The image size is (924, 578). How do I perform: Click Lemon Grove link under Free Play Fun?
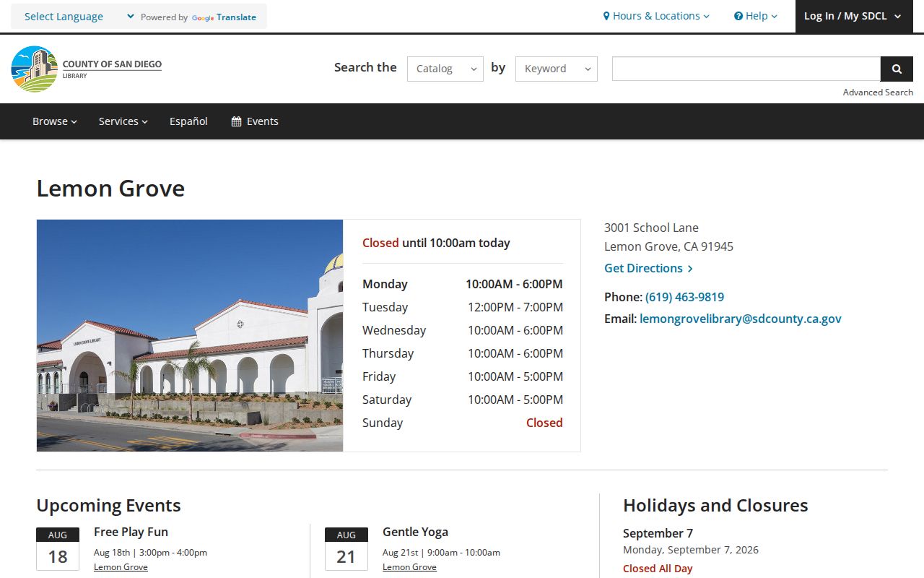click(121, 567)
